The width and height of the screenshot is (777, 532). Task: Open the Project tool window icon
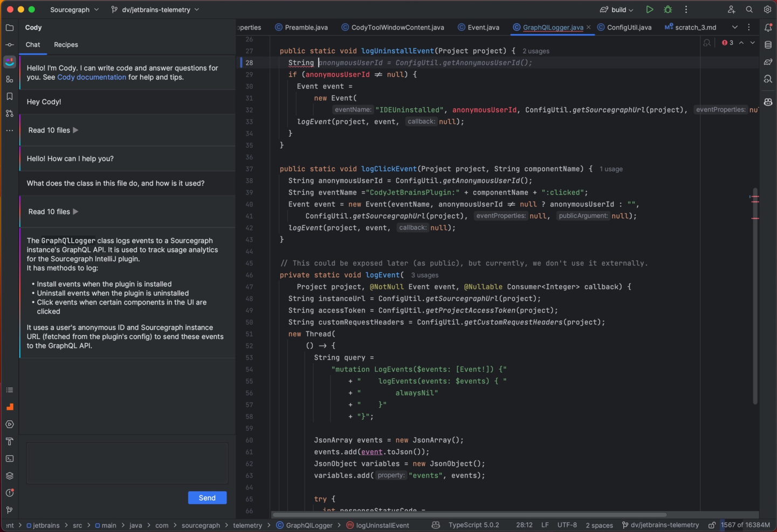pos(9,27)
